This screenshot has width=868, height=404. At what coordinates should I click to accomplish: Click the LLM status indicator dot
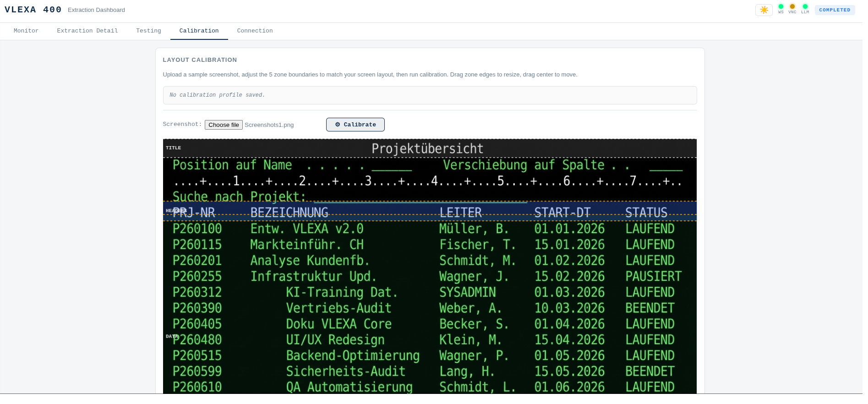pyautogui.click(x=805, y=6)
